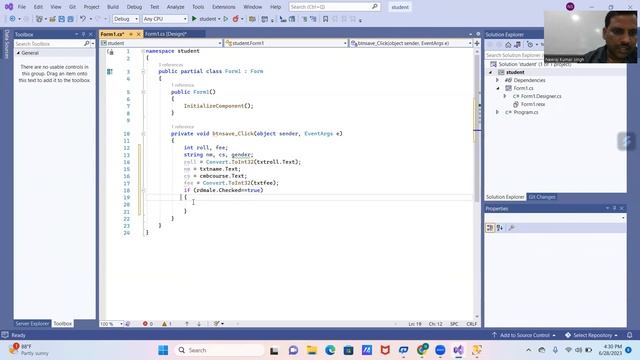The height and width of the screenshot is (360, 640).
Task: Expand the Program.cs node
Action: point(498,112)
